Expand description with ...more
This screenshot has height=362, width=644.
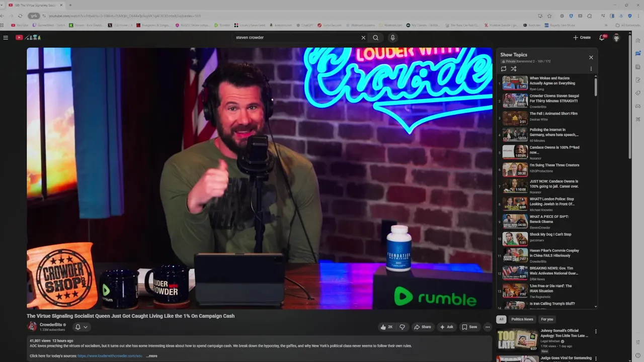click(x=151, y=356)
